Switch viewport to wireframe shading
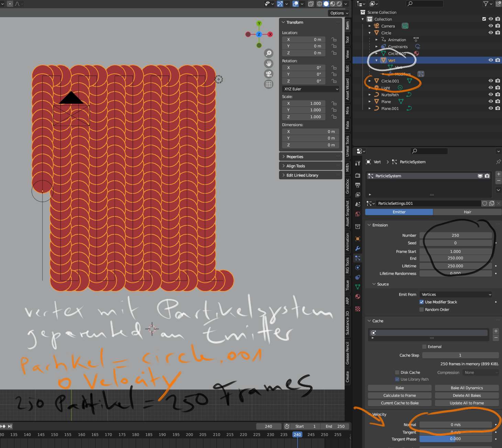 (319, 4)
